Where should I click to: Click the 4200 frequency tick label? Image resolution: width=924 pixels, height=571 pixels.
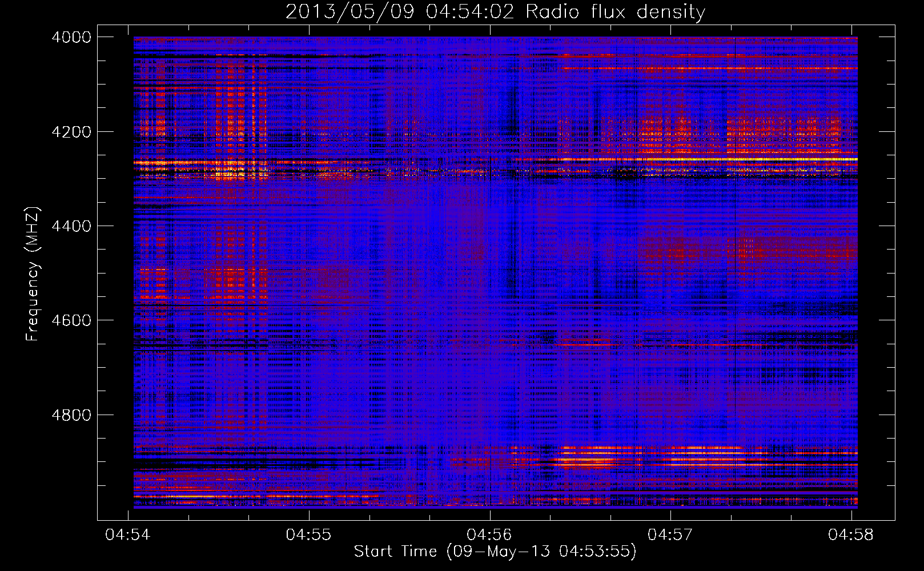pos(71,132)
